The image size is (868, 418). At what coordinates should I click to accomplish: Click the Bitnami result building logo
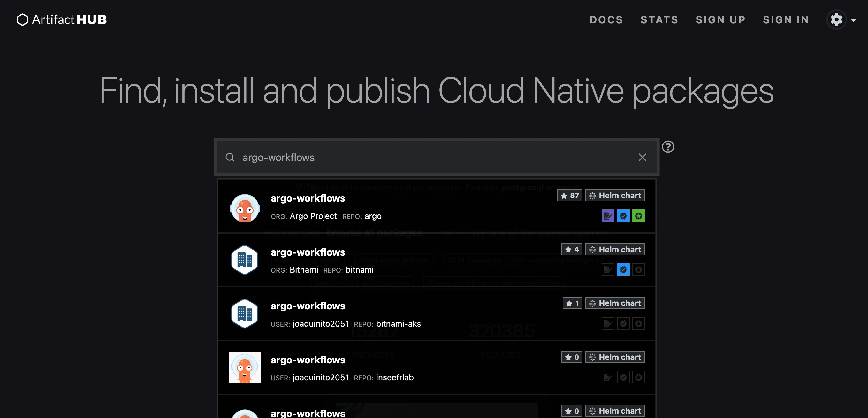[x=245, y=260]
